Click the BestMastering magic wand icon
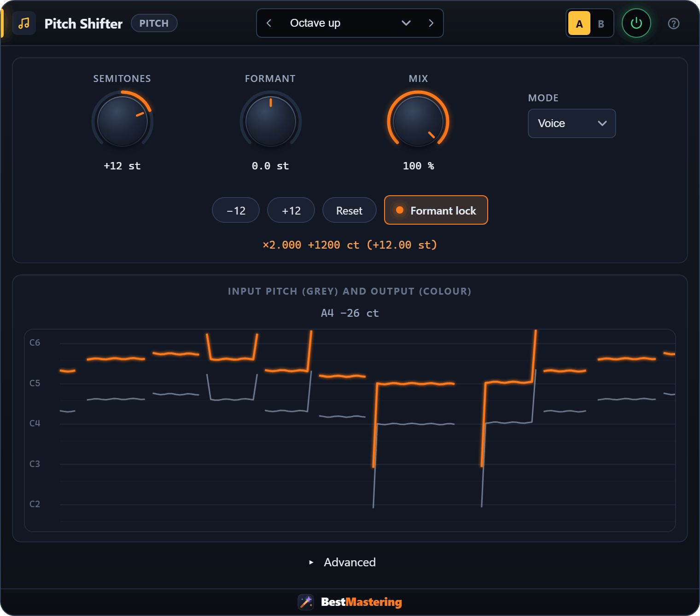The width and height of the screenshot is (700, 616). (306, 602)
